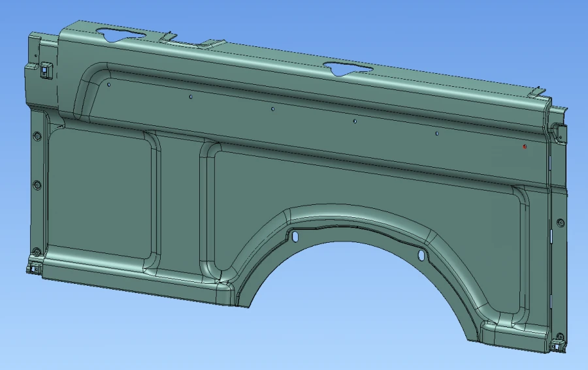Select the red highlighted hole on panel
588x370 pixels.
tap(525, 147)
